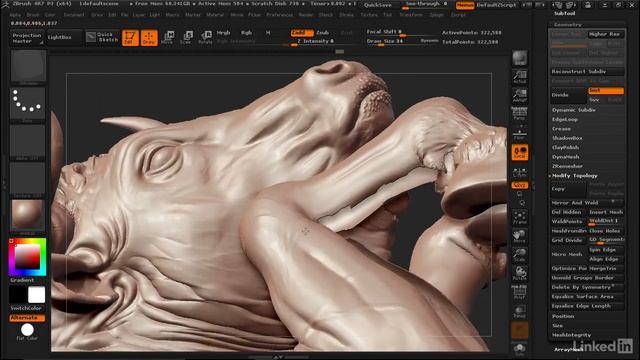Toggle the Alternate button under SwitchColor
Image resolution: width=640 pixels, height=360 pixels.
point(27,318)
